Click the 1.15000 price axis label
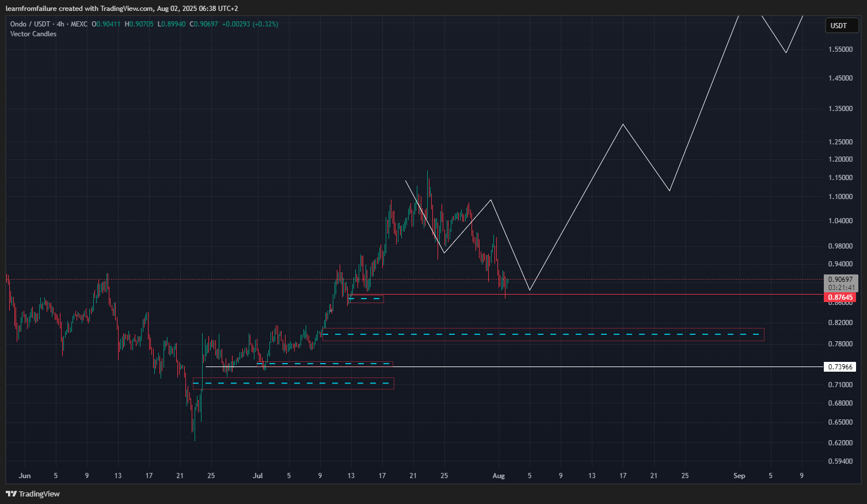Viewport: 867px width, 504px height. (841, 178)
